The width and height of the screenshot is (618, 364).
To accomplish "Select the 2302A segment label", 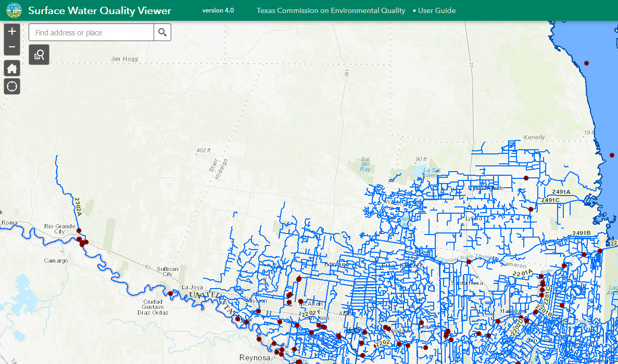I will coord(78,207).
